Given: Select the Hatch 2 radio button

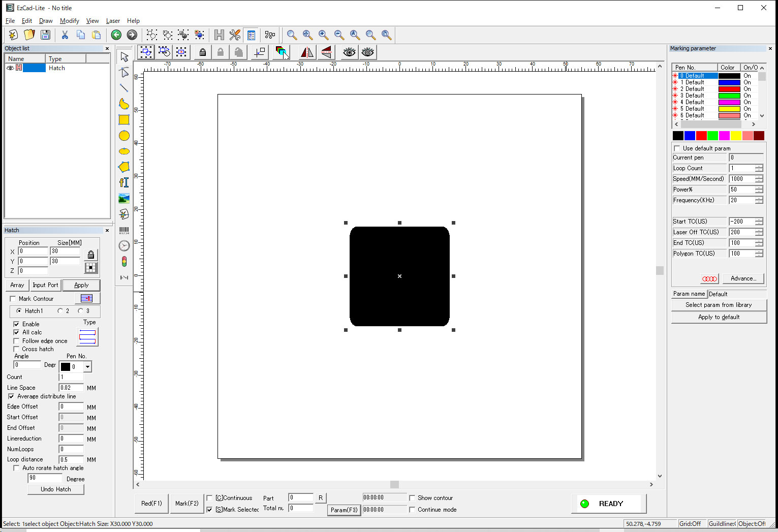Looking at the screenshot, I should click(60, 311).
